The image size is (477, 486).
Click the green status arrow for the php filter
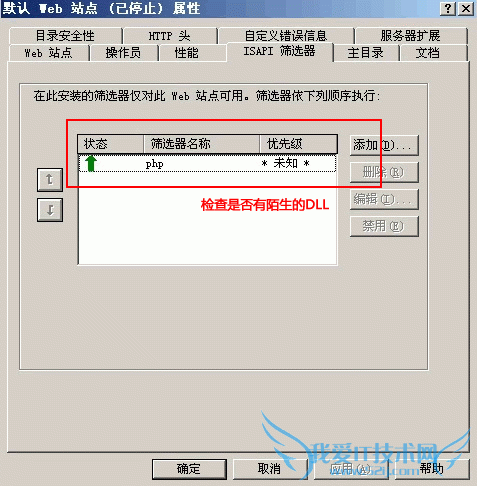(91, 163)
